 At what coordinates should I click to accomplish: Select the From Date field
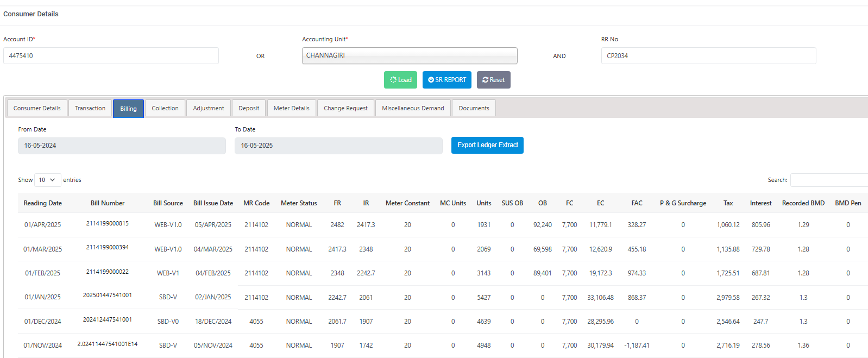pyautogui.click(x=122, y=146)
